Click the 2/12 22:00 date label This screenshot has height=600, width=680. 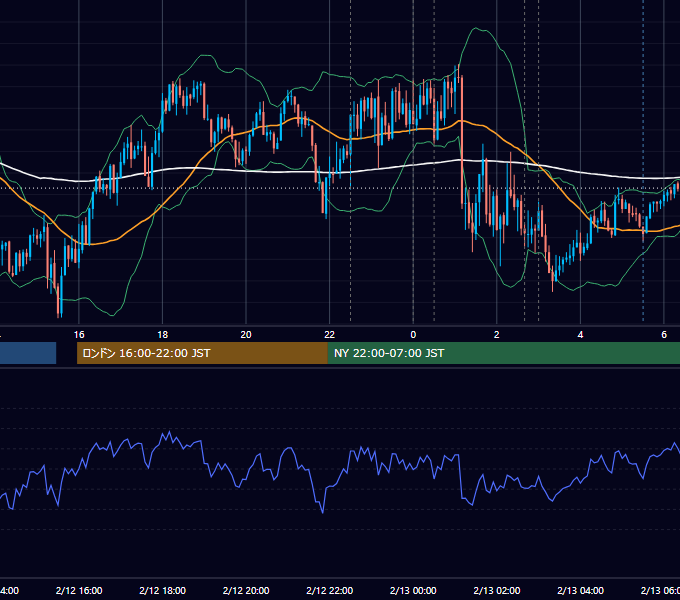(330, 590)
